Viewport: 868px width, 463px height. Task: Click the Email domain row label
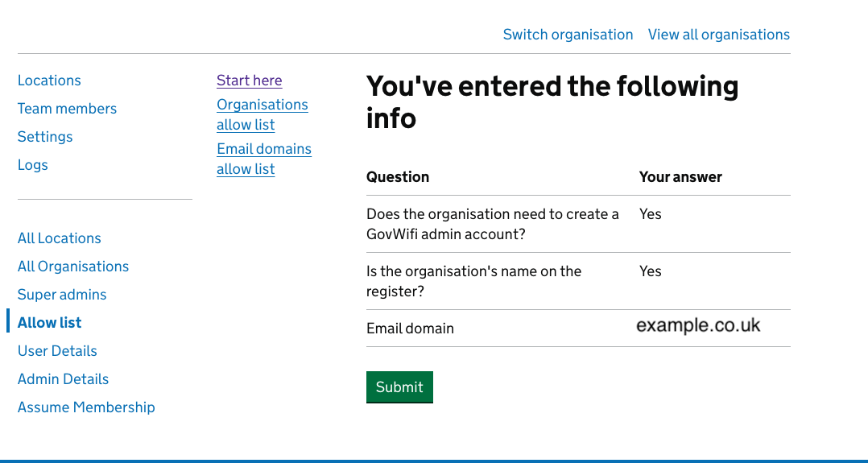pyautogui.click(x=410, y=329)
